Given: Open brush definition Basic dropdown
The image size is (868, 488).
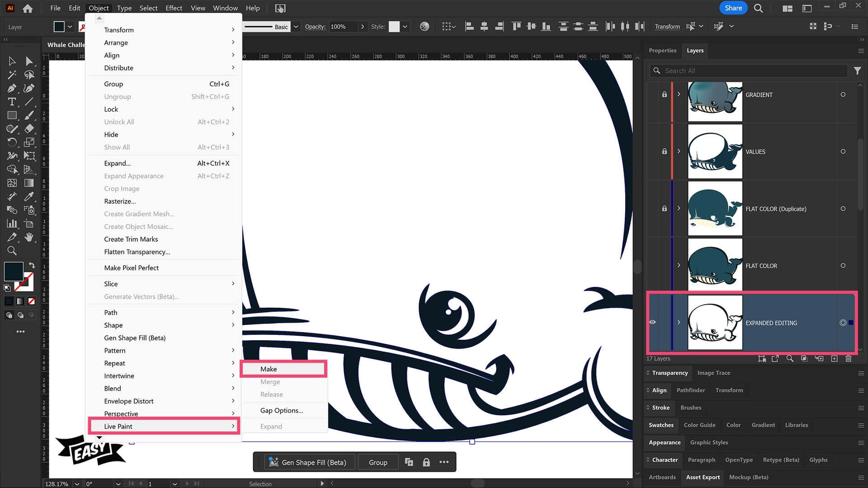Looking at the screenshot, I should (296, 27).
